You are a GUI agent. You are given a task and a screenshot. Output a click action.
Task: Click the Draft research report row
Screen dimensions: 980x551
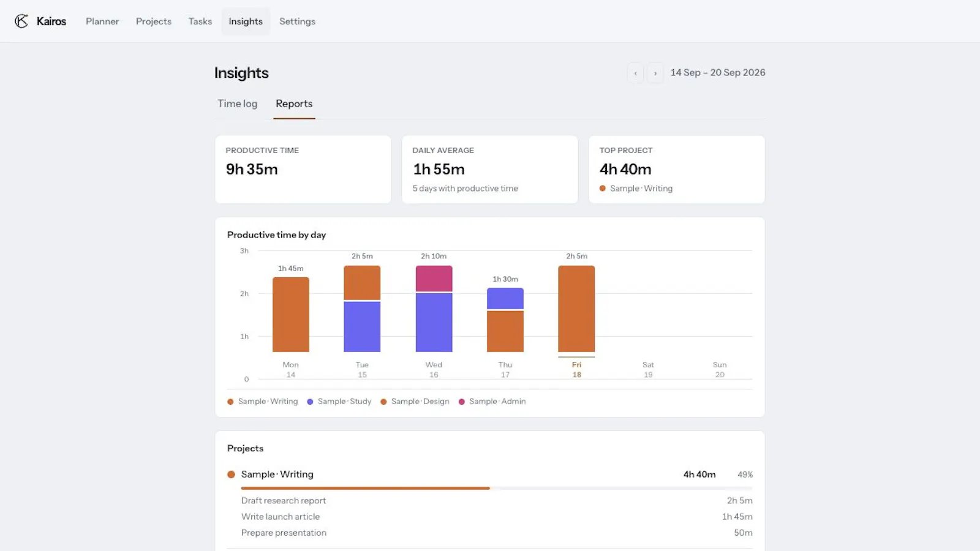[x=497, y=501]
